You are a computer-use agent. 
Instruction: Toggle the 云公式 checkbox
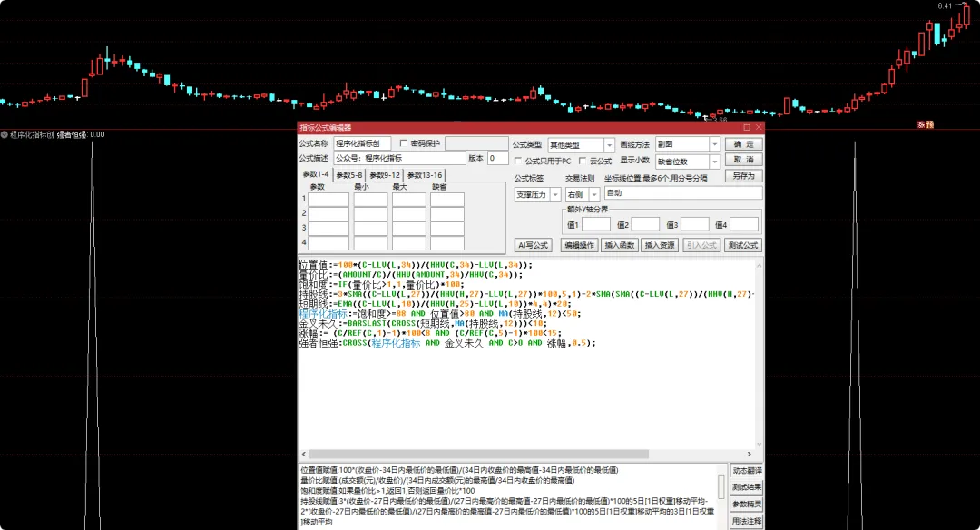point(583,162)
